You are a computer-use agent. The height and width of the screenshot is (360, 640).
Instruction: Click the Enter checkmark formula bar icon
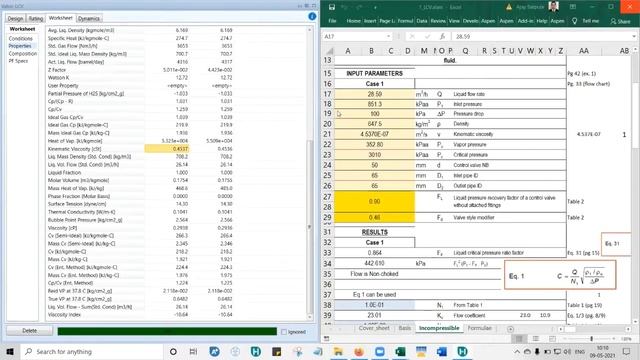coord(427,36)
